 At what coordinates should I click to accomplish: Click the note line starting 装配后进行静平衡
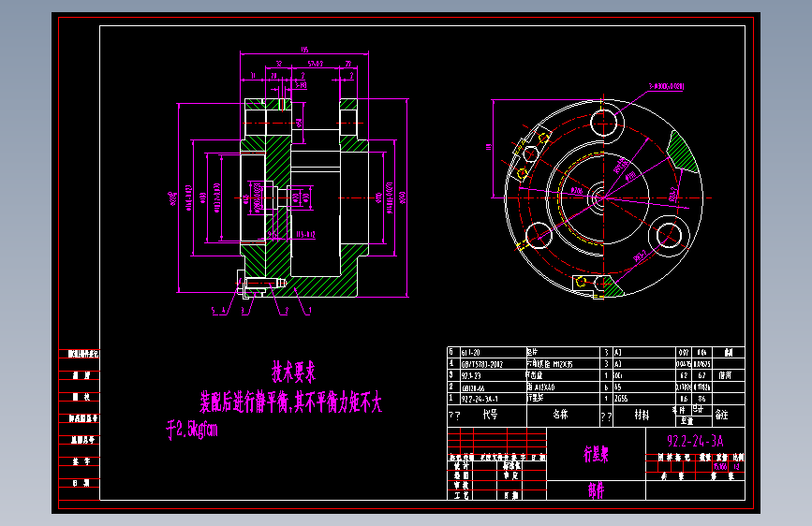pos(291,402)
